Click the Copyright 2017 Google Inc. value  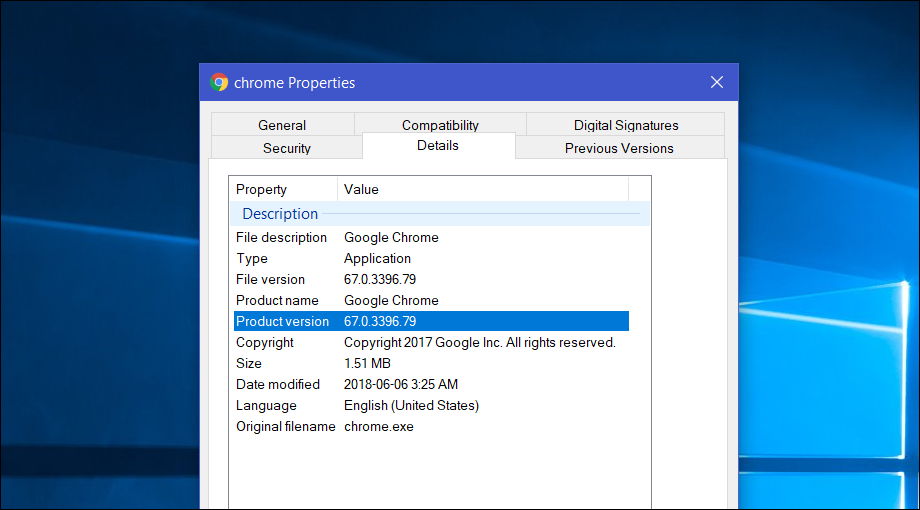tap(479, 342)
